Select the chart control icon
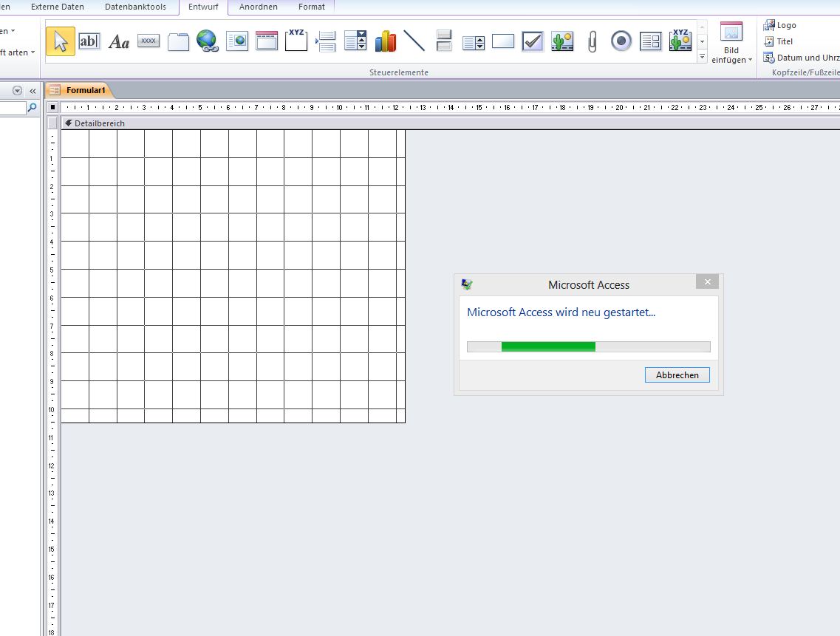 click(385, 41)
